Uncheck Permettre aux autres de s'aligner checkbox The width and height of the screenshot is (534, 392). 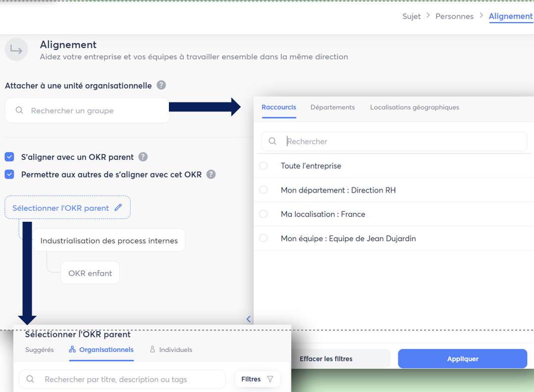pyautogui.click(x=9, y=174)
